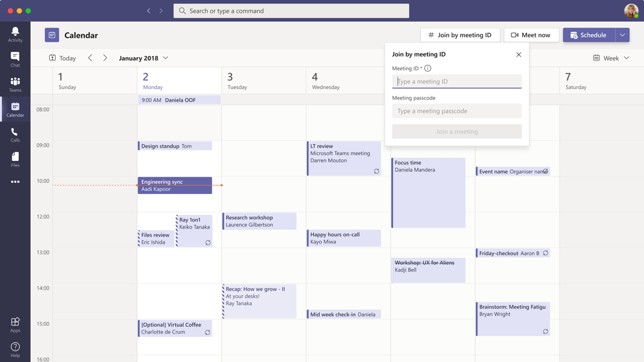Select Join by meeting ID

[460, 35]
